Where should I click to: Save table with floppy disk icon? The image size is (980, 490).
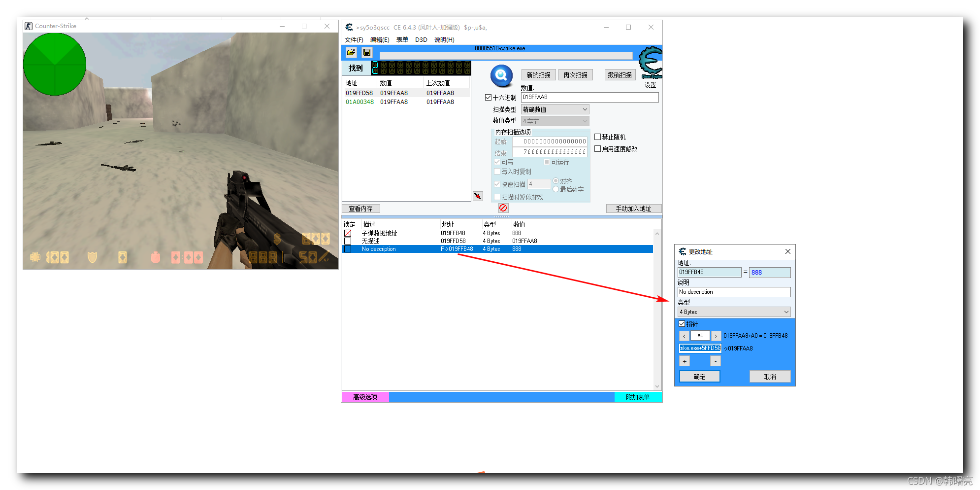(367, 52)
